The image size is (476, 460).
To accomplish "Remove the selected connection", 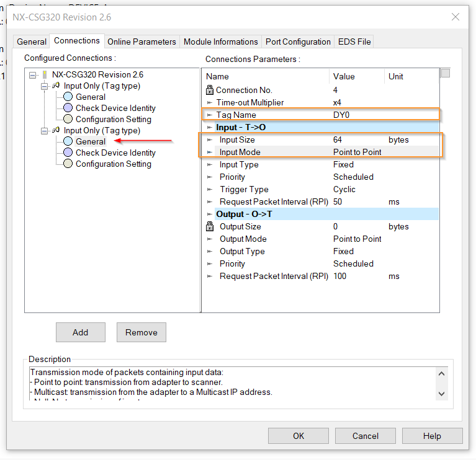I will click(141, 332).
